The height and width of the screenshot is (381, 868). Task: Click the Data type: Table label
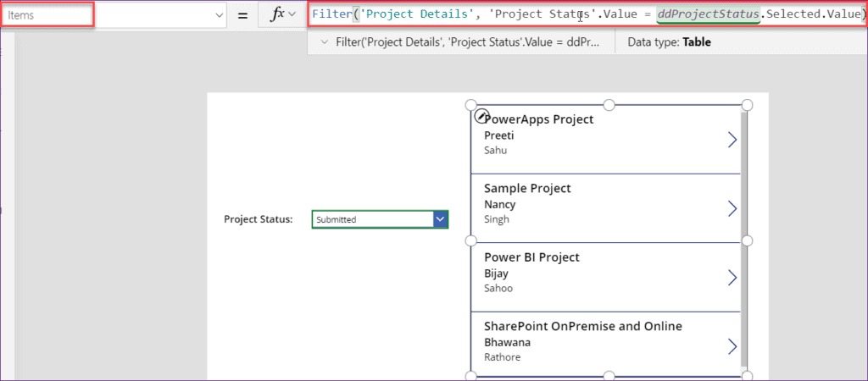coord(669,42)
